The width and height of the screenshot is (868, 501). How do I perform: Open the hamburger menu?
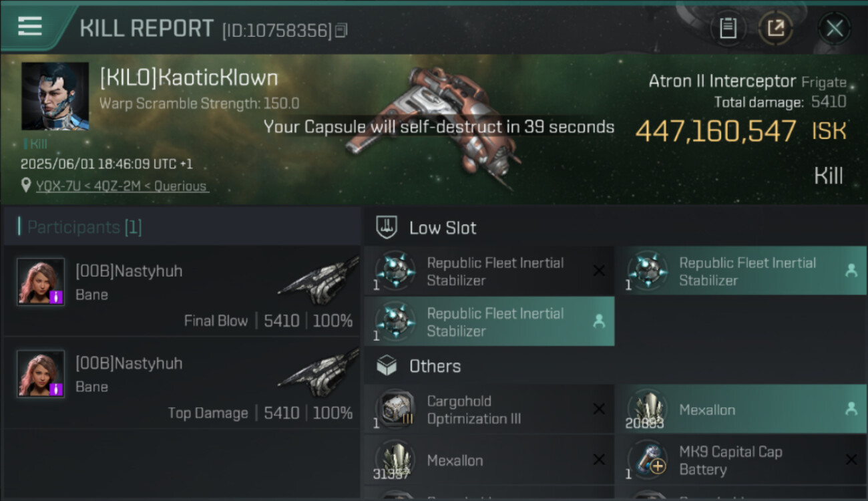click(30, 27)
